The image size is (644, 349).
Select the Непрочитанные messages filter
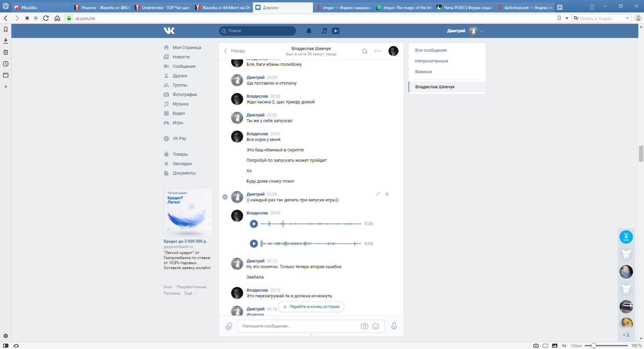tap(431, 61)
